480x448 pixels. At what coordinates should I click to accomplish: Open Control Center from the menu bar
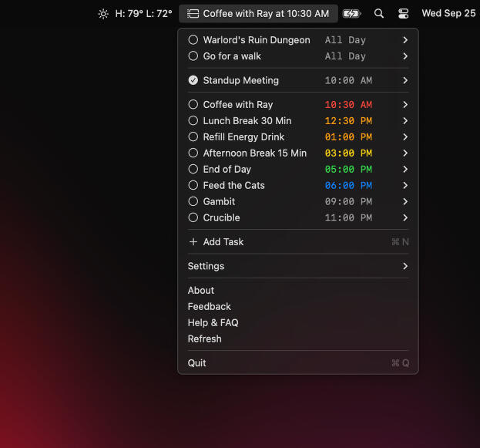(x=404, y=14)
